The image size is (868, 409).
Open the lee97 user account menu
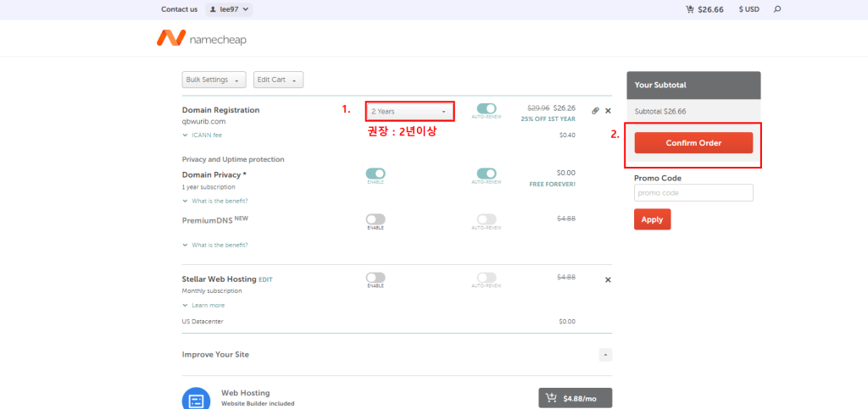[229, 9]
